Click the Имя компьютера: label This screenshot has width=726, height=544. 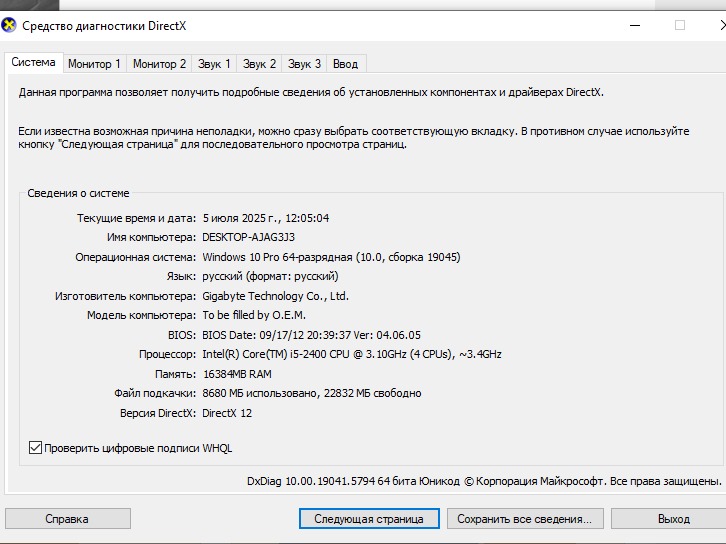pos(151,237)
